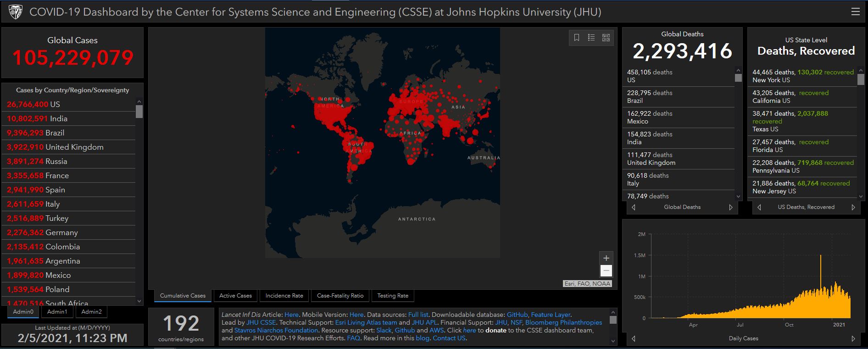Switch to Active Cases tab
This screenshot has height=349, width=868.
235,296
